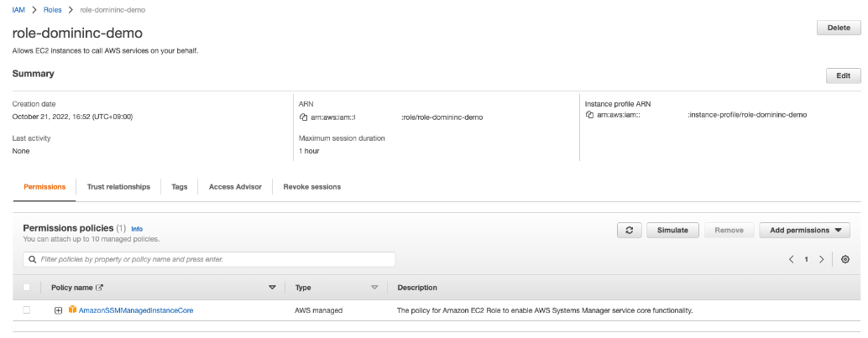Copy the instance profile ARN icon

pyautogui.click(x=590, y=115)
